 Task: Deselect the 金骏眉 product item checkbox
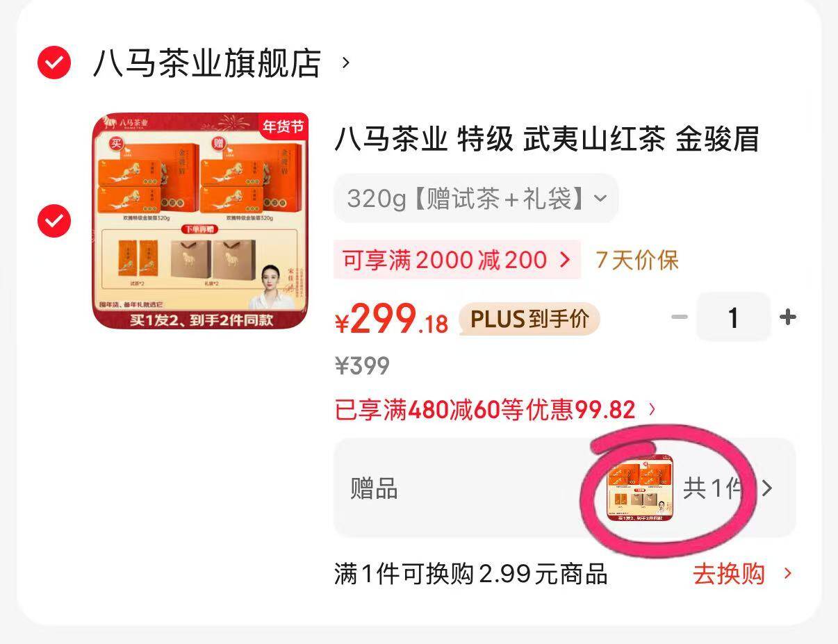[54, 221]
